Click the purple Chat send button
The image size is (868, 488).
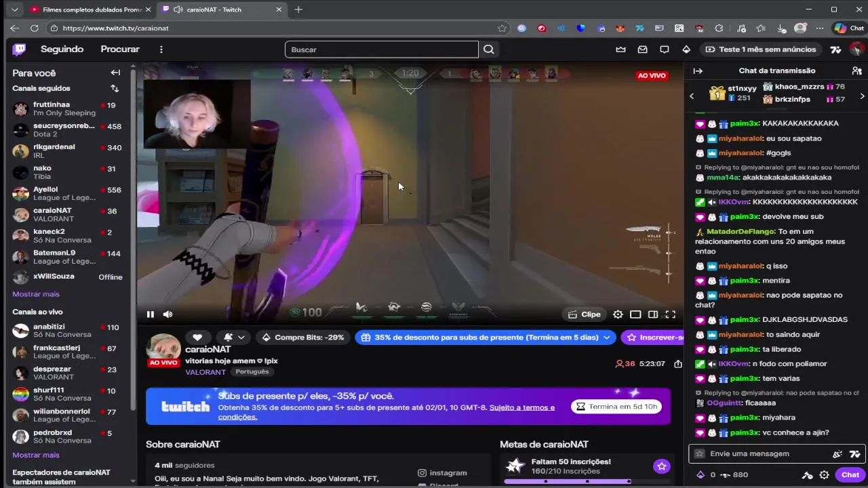coord(850,475)
